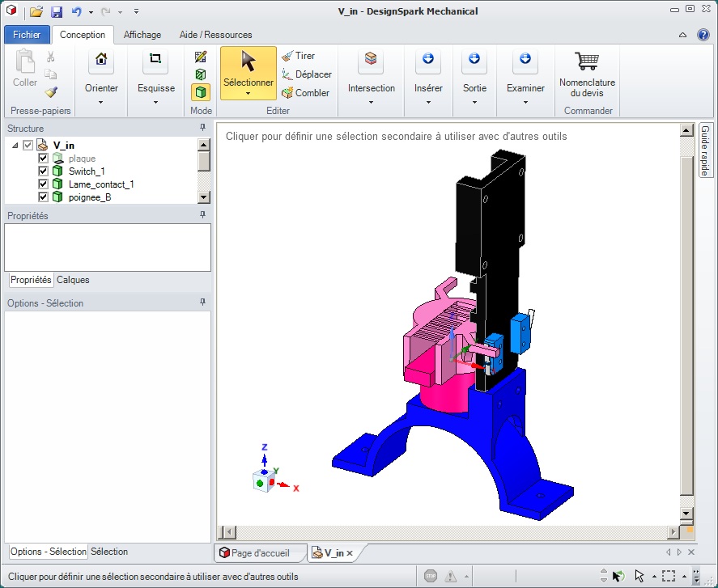The height and width of the screenshot is (588, 718).
Task: Pin the Structure panel
Action: (x=203, y=128)
